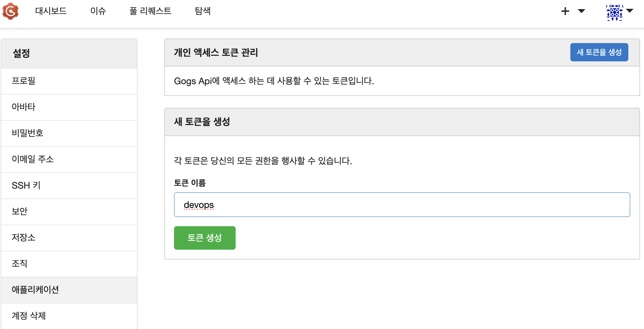Image resolution: width=644 pixels, height=329 pixels.
Task: Expand the dropdown arrow beside the avatar
Action: point(630,10)
